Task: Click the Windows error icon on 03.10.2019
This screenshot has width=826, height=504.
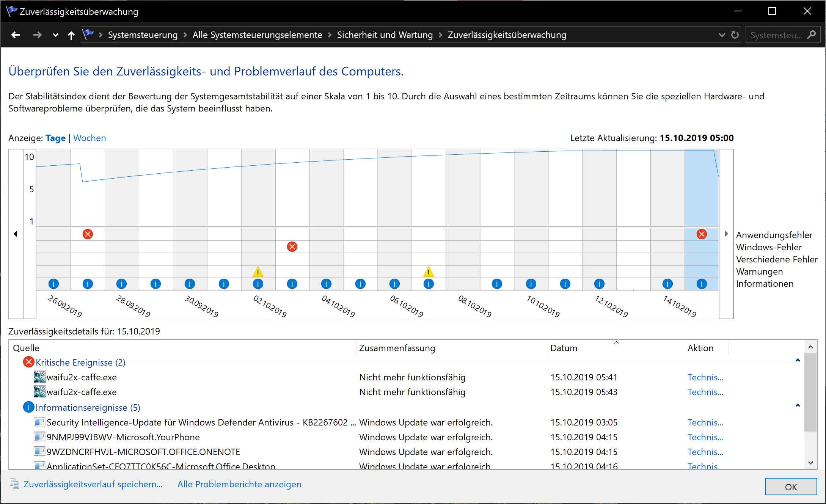Action: [292, 247]
